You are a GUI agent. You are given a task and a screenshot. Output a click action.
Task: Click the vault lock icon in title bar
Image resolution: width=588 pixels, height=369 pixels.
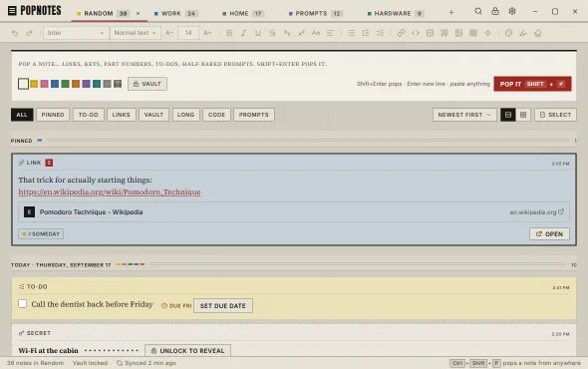coord(495,11)
